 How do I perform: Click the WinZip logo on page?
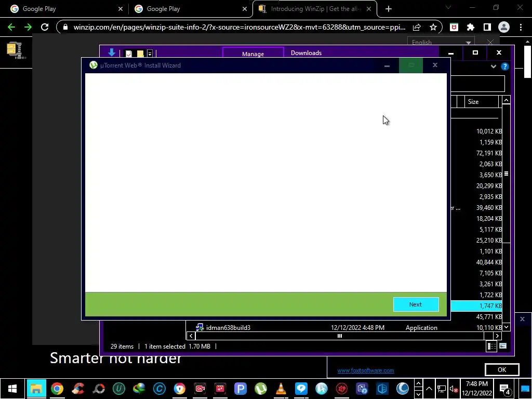click(15, 50)
